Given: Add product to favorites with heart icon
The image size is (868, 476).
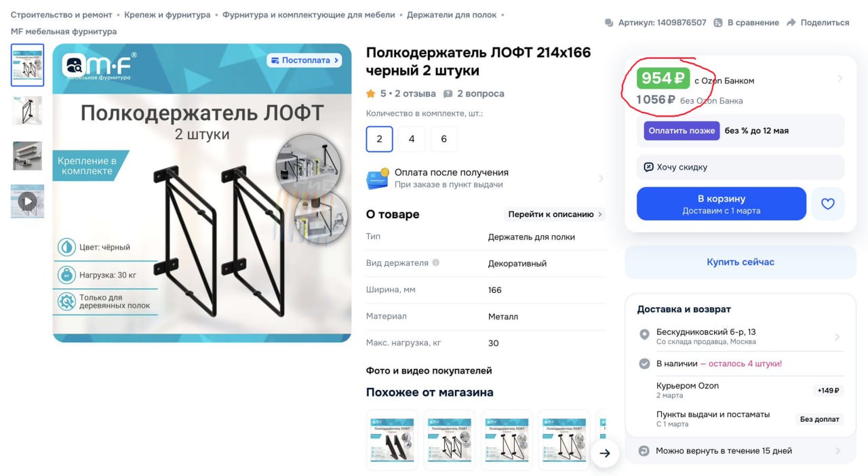Looking at the screenshot, I should (x=828, y=203).
